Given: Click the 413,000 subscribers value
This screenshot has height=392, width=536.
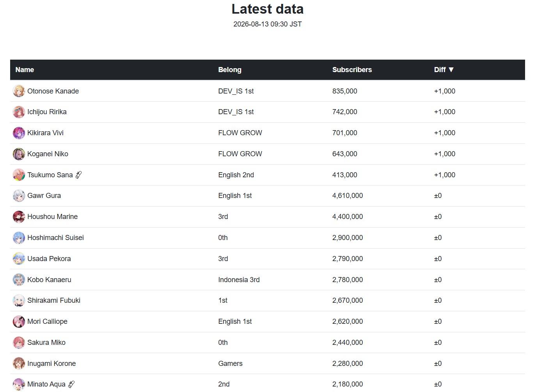Looking at the screenshot, I should click(345, 175).
